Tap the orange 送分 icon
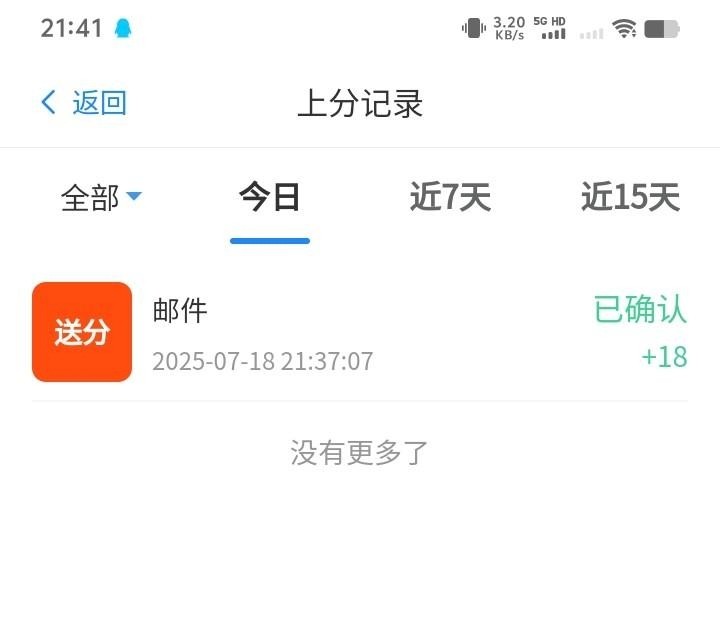This screenshot has width=720, height=619. 82,332
